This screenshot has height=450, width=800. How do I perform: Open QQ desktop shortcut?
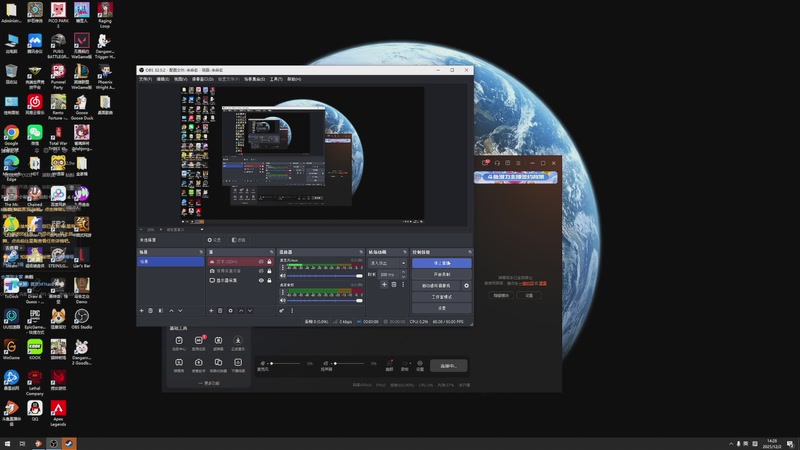35,411
